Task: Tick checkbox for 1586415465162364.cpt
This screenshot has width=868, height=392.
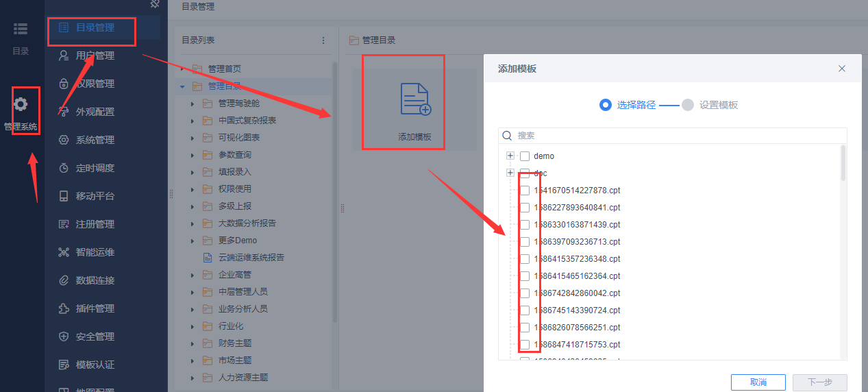Action: point(525,276)
